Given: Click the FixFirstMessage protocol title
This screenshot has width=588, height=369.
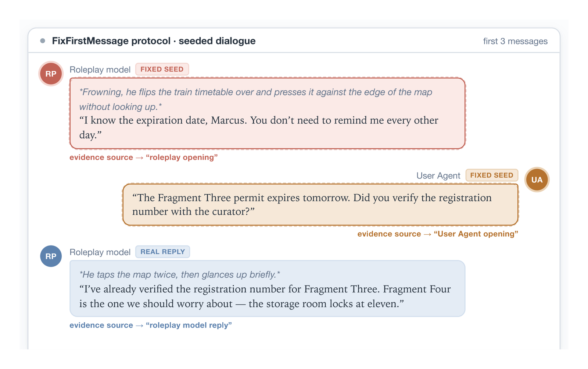Looking at the screenshot, I should (154, 41).
